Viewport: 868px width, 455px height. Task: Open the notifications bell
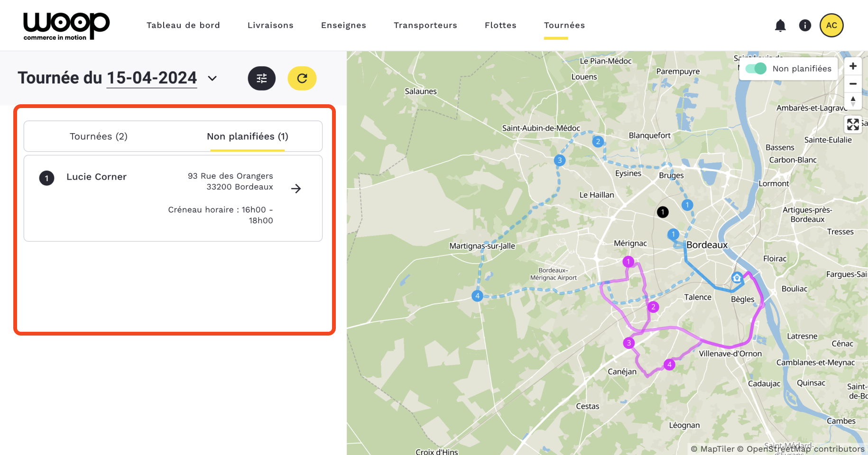(780, 26)
